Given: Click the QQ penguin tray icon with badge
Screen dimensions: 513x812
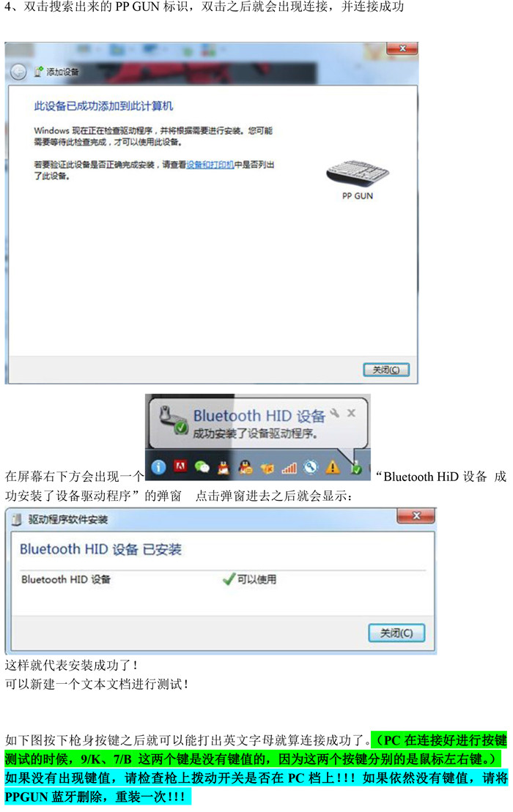Looking at the screenshot, I should pyautogui.click(x=245, y=467).
